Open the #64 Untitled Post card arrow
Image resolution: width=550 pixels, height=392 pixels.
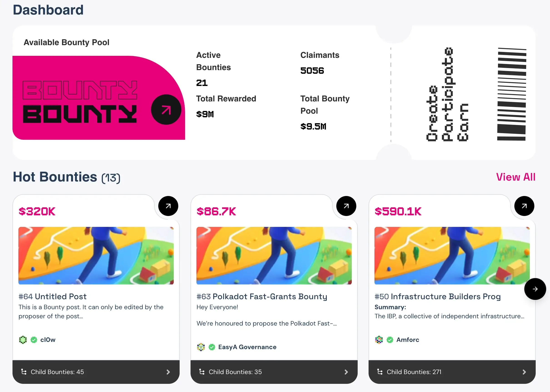(x=168, y=206)
